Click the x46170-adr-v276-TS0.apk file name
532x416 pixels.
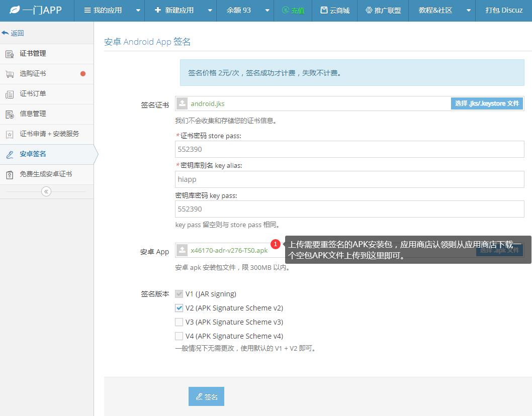click(x=229, y=251)
